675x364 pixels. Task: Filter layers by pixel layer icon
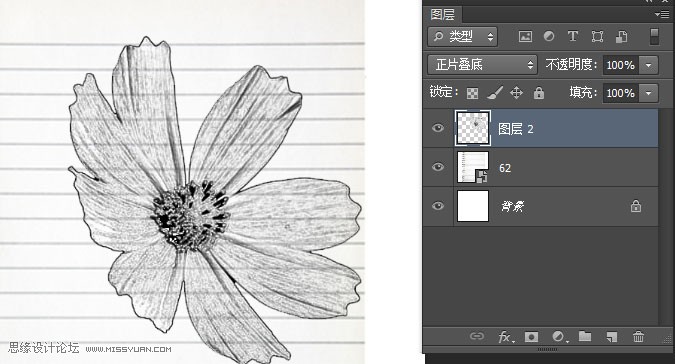pyautogui.click(x=525, y=37)
